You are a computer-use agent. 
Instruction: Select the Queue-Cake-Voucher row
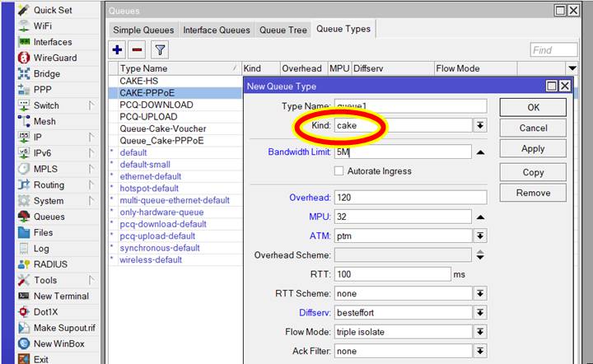pyautogui.click(x=175, y=128)
